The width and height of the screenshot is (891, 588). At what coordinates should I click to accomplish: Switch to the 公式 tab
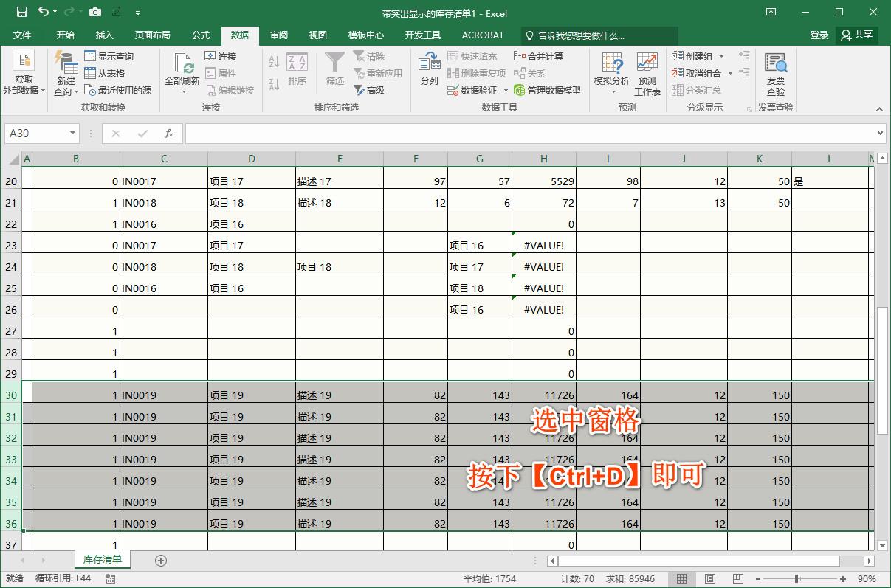pos(200,35)
